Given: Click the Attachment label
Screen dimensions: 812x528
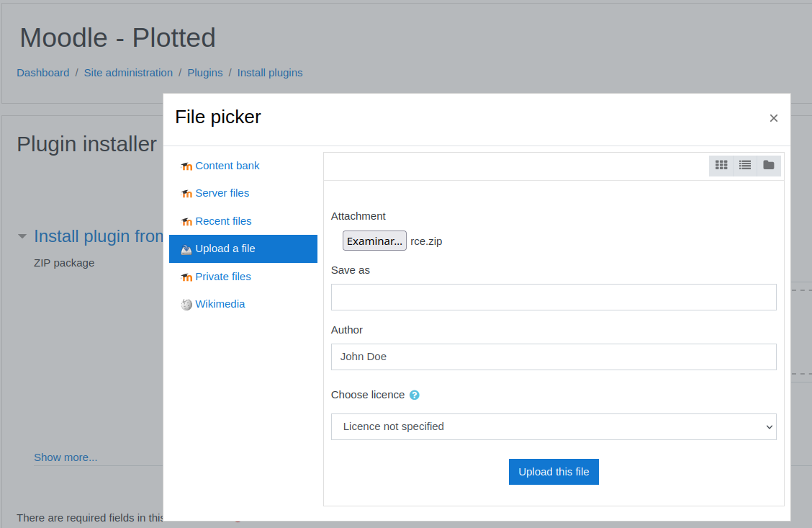Looking at the screenshot, I should click(x=358, y=216).
